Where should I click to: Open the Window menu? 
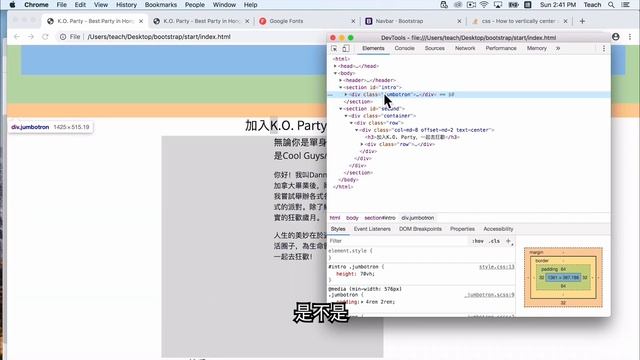pos(224,5)
